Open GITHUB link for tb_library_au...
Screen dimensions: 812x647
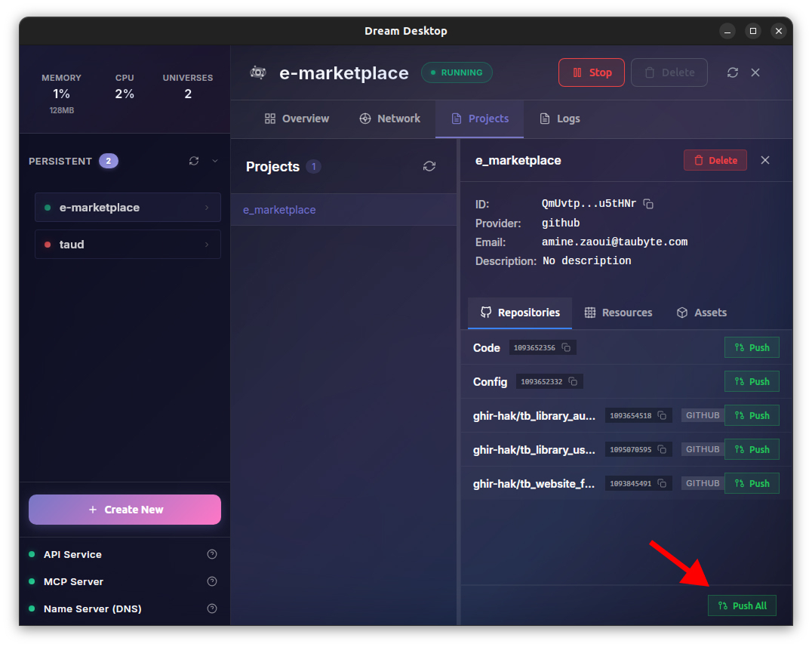pos(703,415)
